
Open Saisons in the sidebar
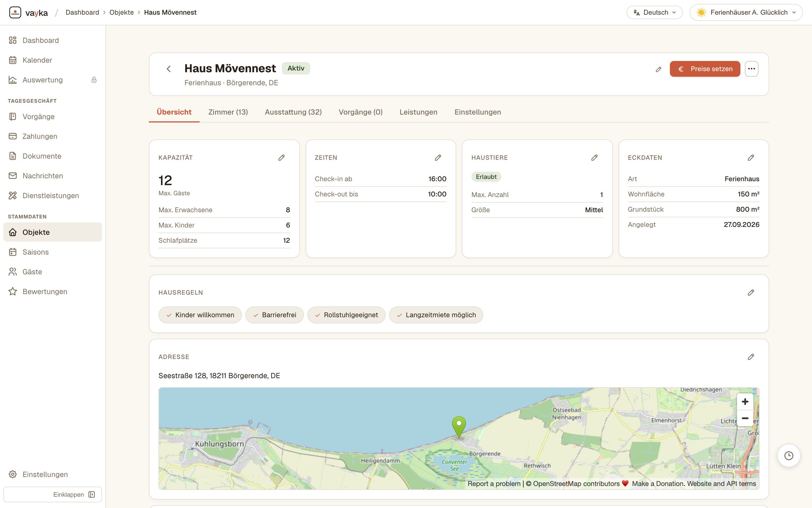pyautogui.click(x=53, y=252)
